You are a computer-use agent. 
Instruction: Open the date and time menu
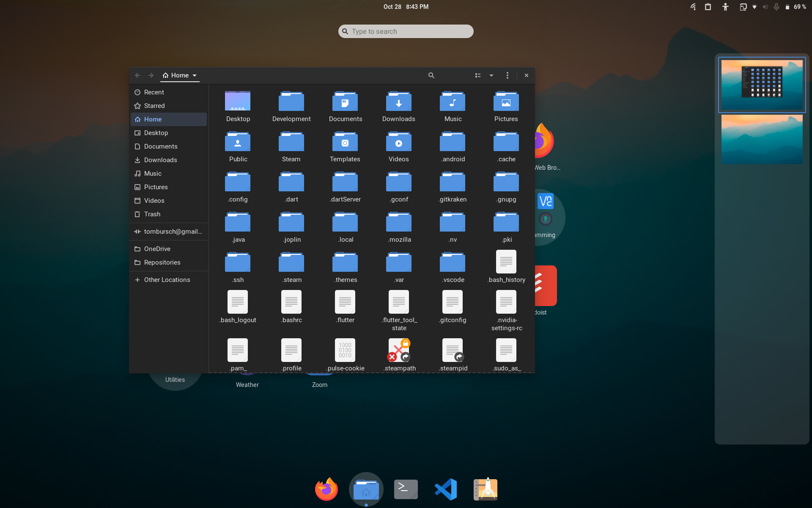click(x=406, y=7)
